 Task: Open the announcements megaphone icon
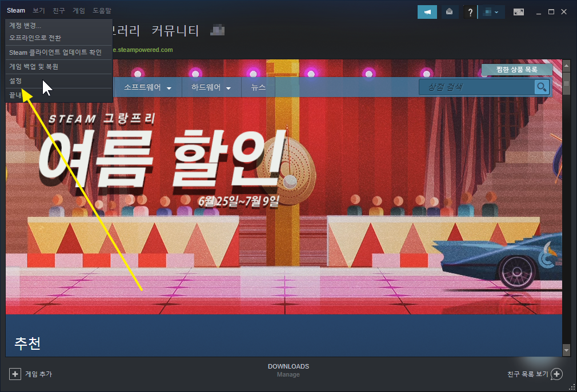(427, 12)
